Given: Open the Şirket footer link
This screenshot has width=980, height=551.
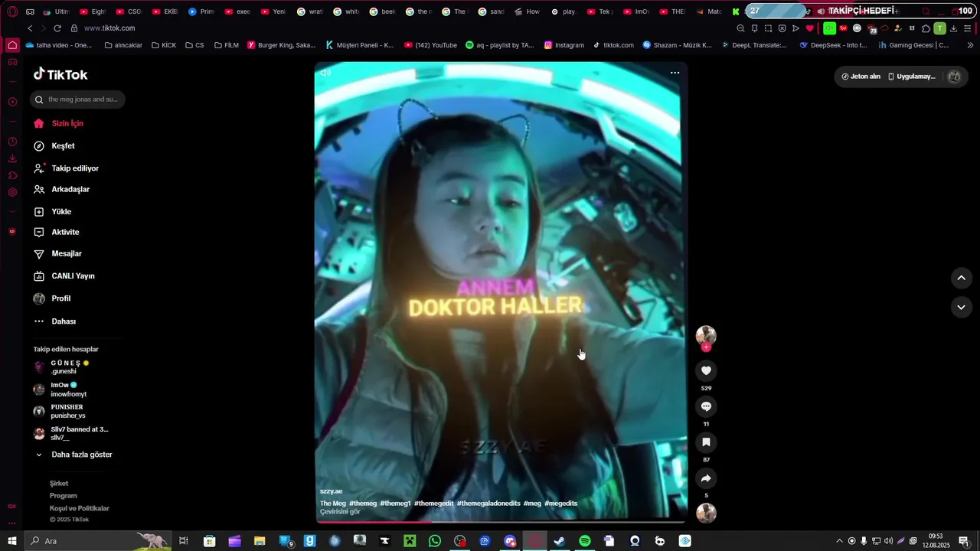Looking at the screenshot, I should 59,484.
